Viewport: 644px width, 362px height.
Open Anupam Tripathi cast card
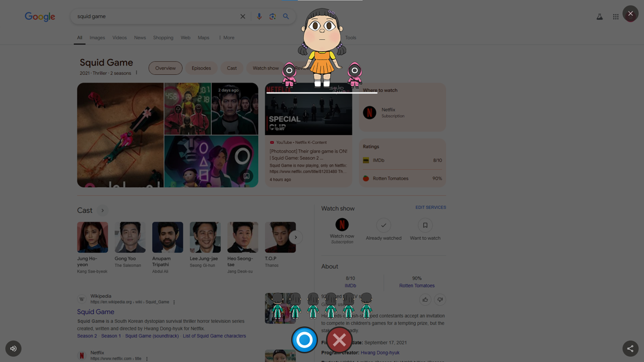pyautogui.click(x=167, y=248)
